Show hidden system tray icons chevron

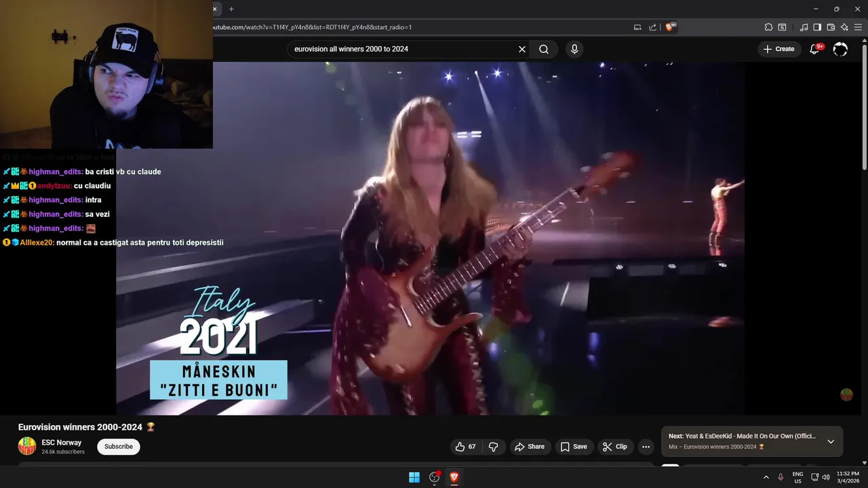766,477
